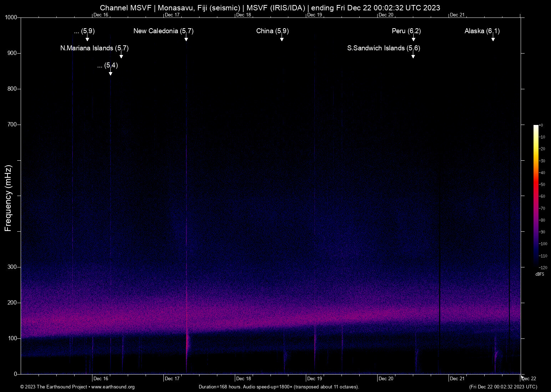Image resolution: width=551 pixels, height=392 pixels.
Task: Select the Dec 22 endpoint label
Action: [529, 378]
